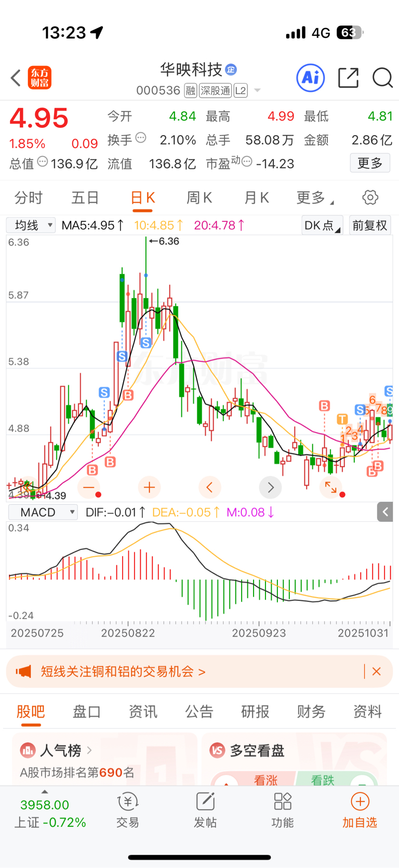399x868 pixels.
Task: Tap the 20250923 date axis label
Action: point(259,633)
